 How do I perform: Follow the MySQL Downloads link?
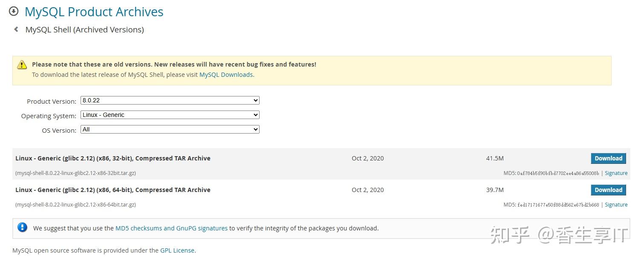coord(226,74)
